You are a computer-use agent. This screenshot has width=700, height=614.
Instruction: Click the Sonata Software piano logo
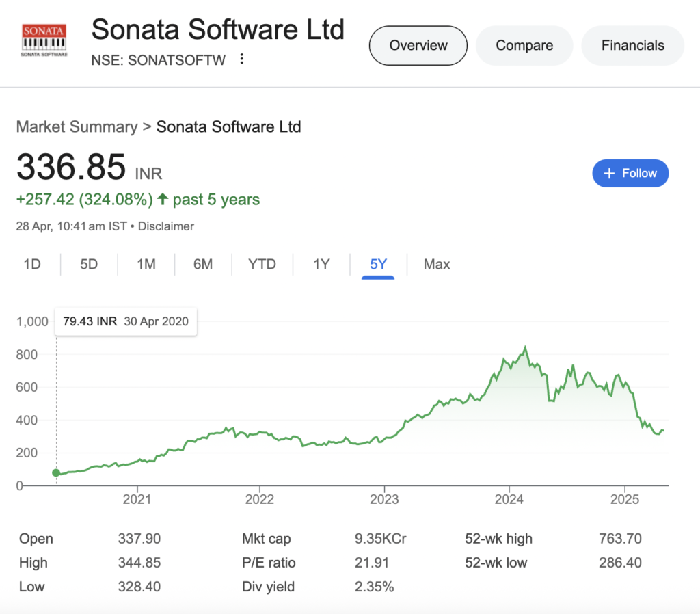pyautogui.click(x=45, y=42)
